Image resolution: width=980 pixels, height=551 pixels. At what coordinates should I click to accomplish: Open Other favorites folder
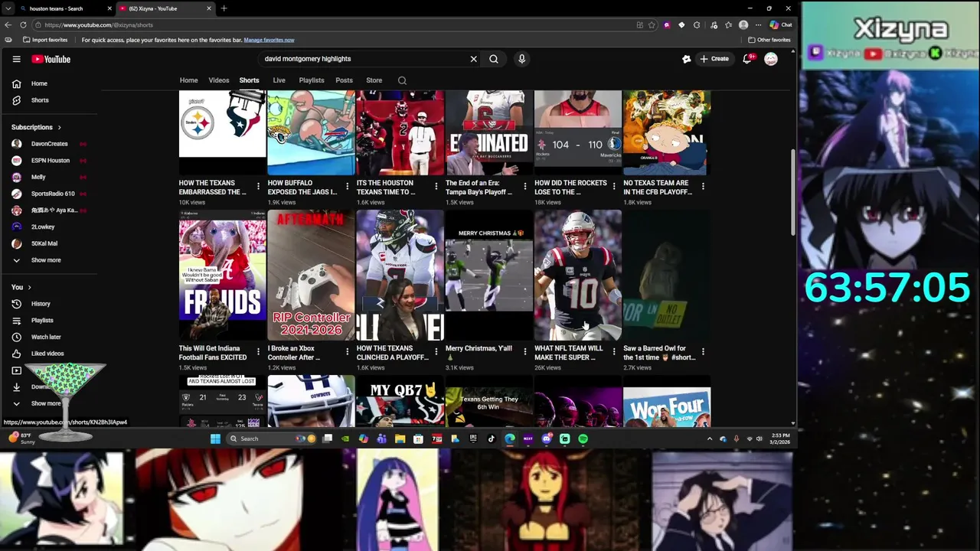pyautogui.click(x=769, y=40)
